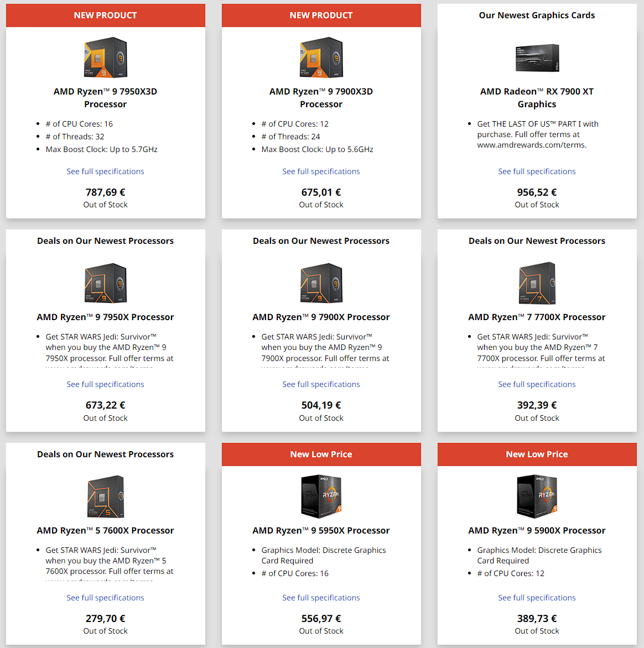The image size is (644, 648).
Task: Open full specifications for Ryzen 9 7900X3D
Action: click(321, 171)
